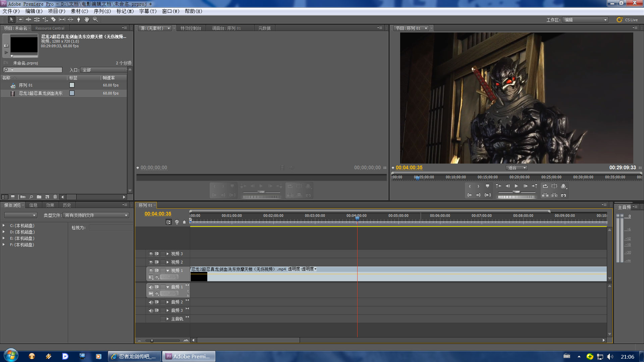
Task: Select the Razor tool in toolbar
Action: tap(53, 19)
